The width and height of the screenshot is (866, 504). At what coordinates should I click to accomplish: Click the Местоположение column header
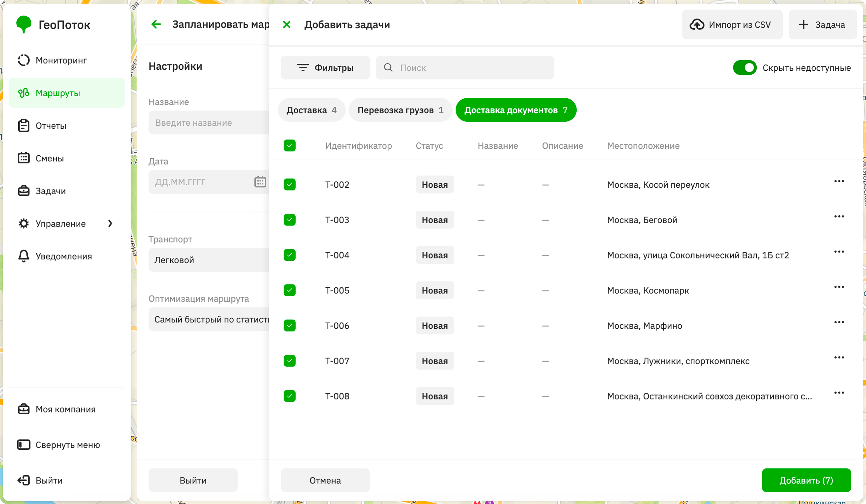(x=643, y=146)
